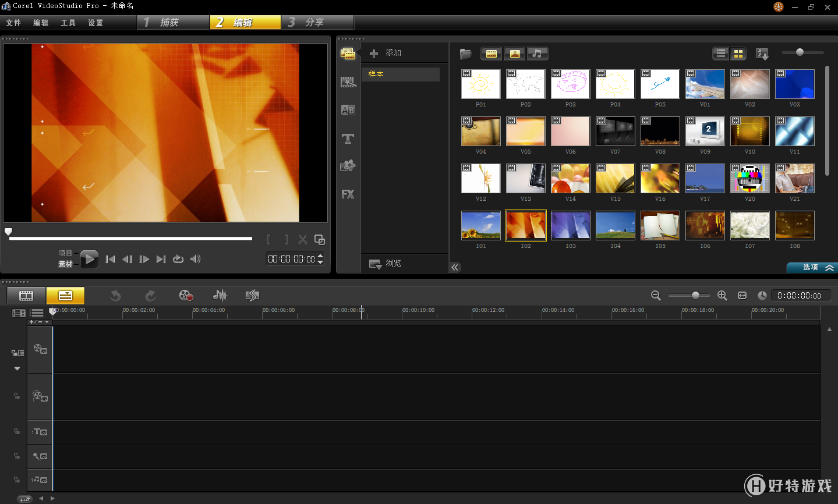Zoom in the timeline
838x504 pixels.
[722, 296]
